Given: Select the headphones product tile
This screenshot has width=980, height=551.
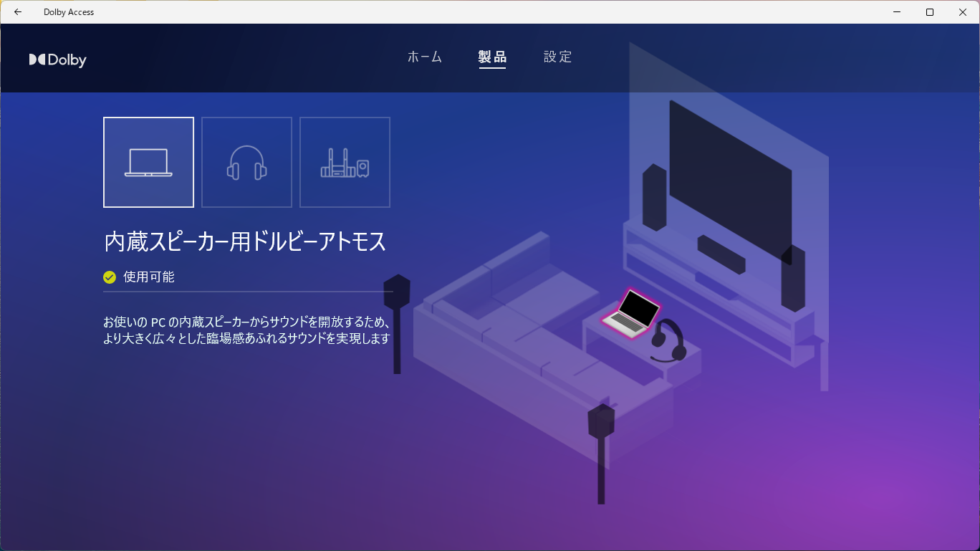Looking at the screenshot, I should click(246, 162).
